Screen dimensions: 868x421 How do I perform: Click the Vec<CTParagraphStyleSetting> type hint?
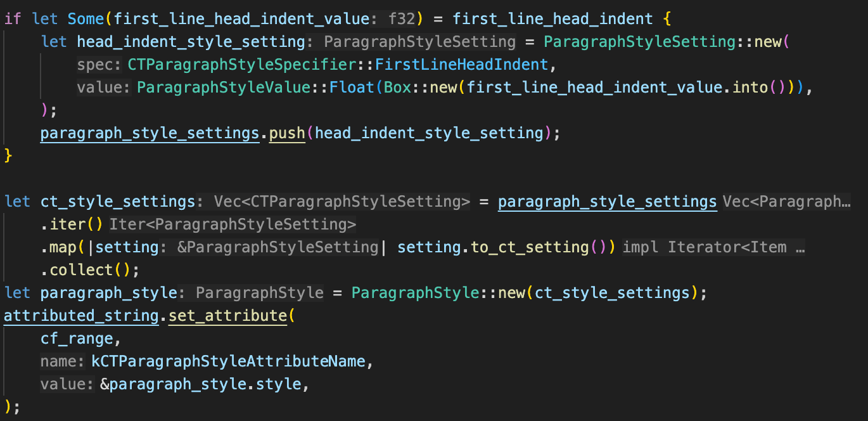342,202
